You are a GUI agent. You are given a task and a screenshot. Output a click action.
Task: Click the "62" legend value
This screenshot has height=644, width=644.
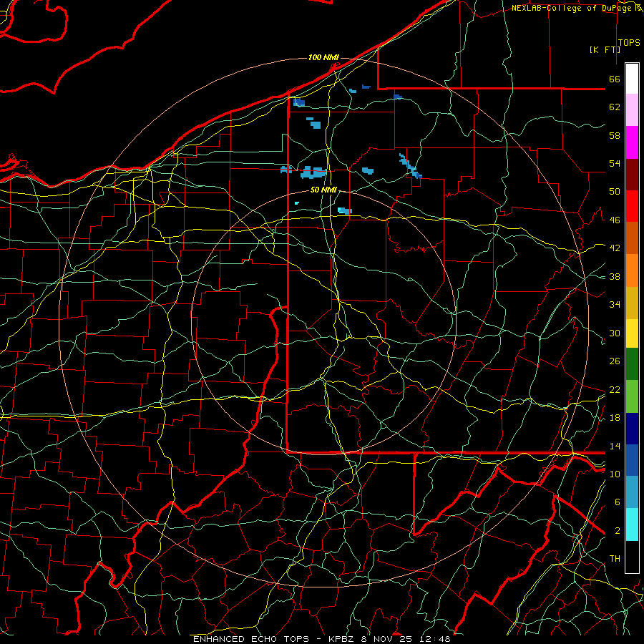tap(615, 107)
